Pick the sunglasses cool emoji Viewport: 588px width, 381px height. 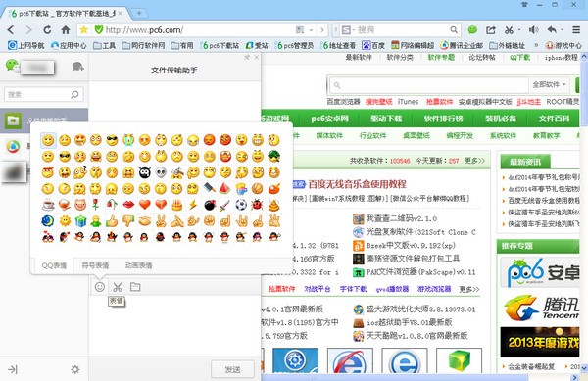click(x=112, y=140)
